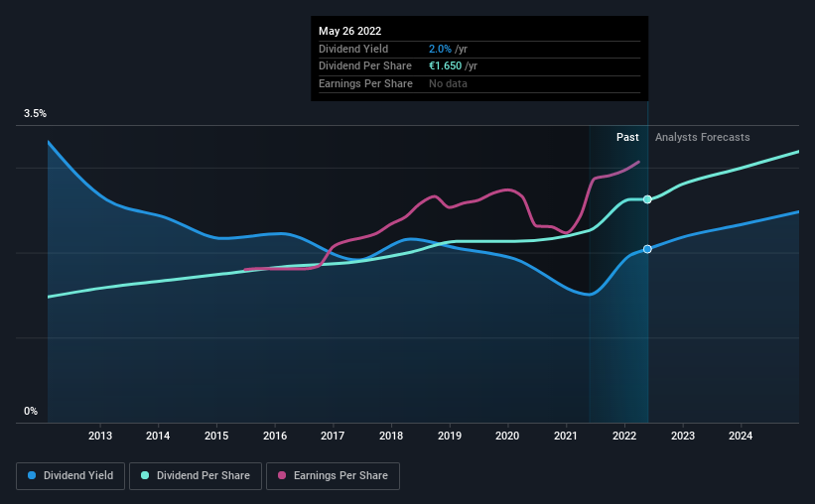Screen dimensions: 815x504
Task: Toggle the Earnings Per Share legend button
Action: [333, 476]
